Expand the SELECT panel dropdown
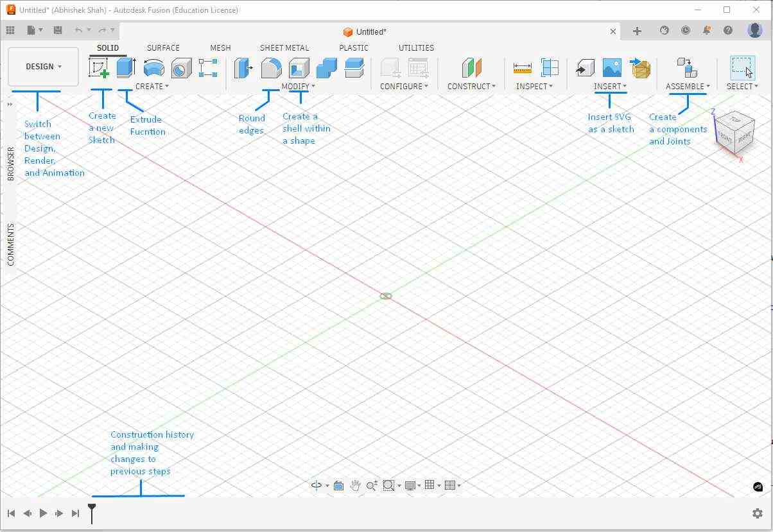 point(743,86)
